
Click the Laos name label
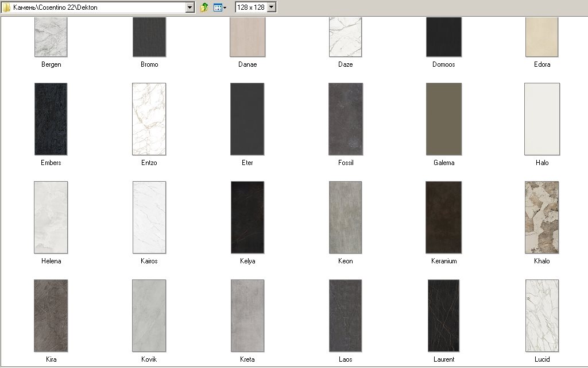[345, 359]
